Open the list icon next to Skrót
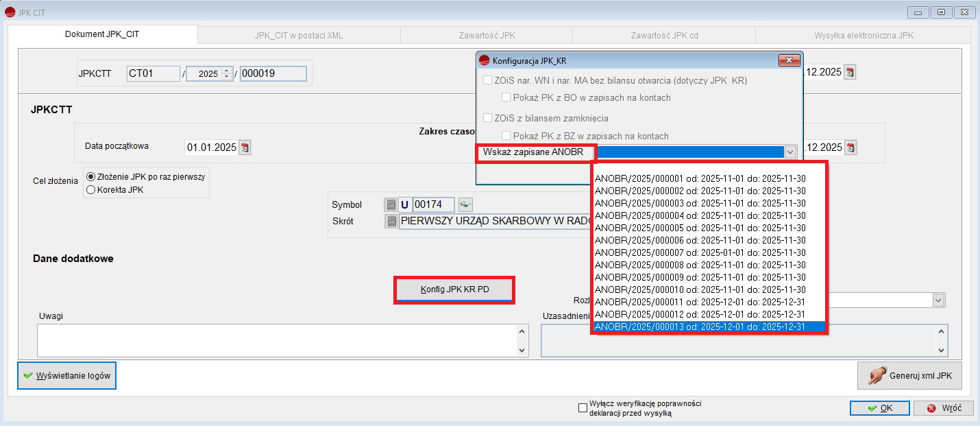This screenshot has width=980, height=426. [x=391, y=221]
